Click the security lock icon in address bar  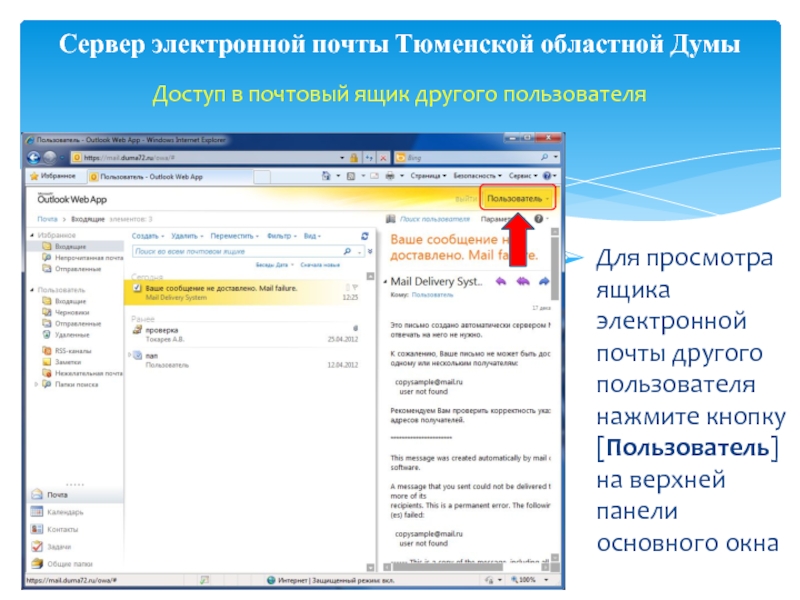[354, 158]
